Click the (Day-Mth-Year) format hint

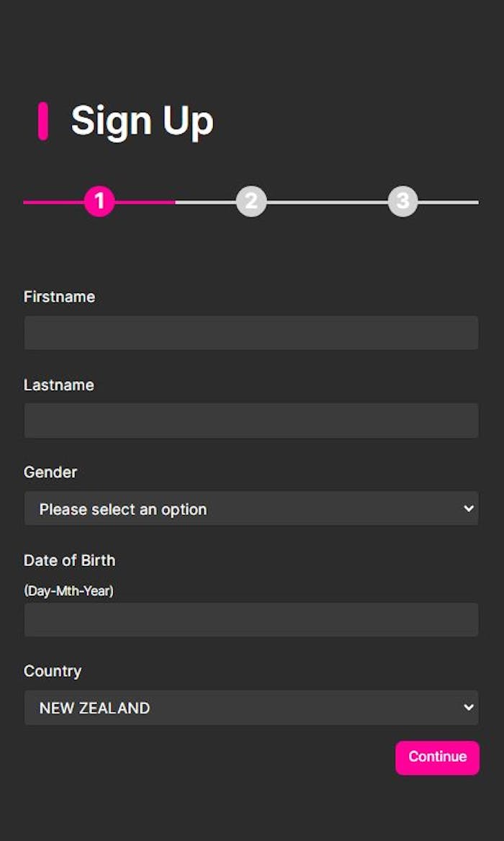pos(68,591)
